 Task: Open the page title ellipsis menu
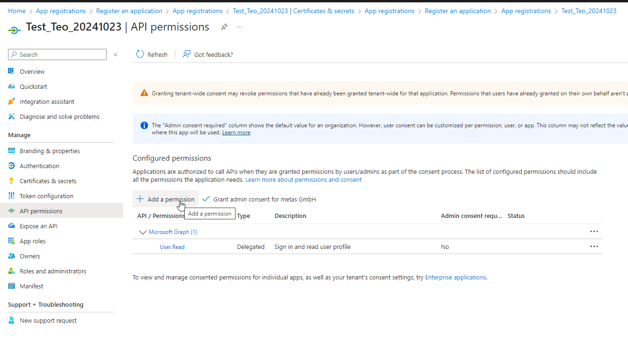click(x=239, y=27)
